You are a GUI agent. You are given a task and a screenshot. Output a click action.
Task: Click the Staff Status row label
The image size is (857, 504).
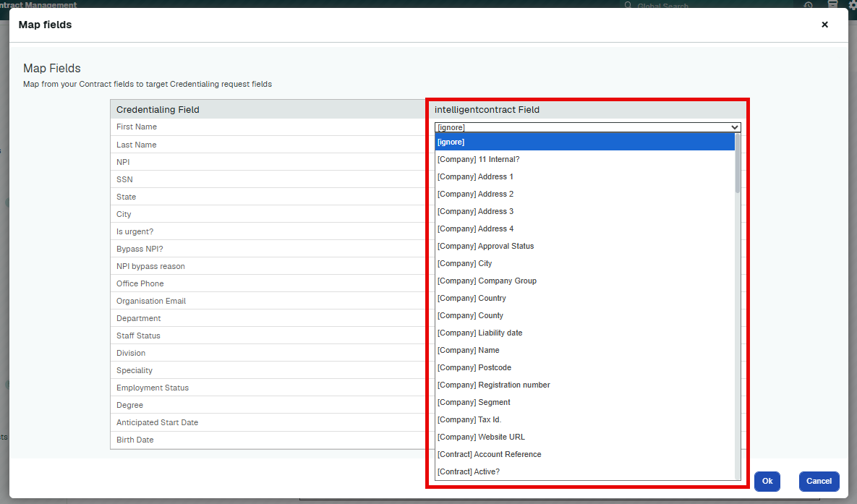(138, 336)
